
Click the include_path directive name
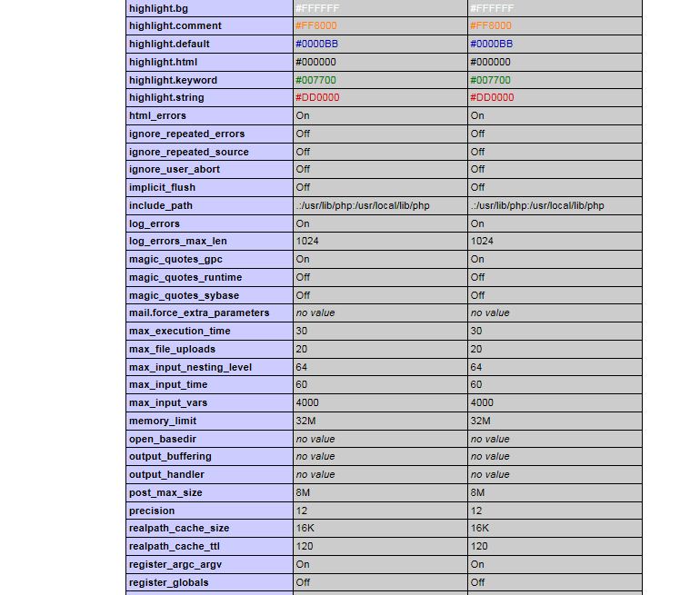click(161, 205)
